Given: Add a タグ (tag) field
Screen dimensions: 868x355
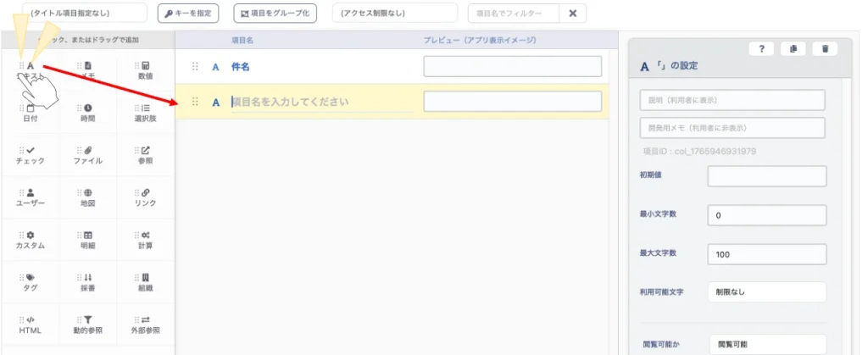Looking at the screenshot, I should 31,282.
